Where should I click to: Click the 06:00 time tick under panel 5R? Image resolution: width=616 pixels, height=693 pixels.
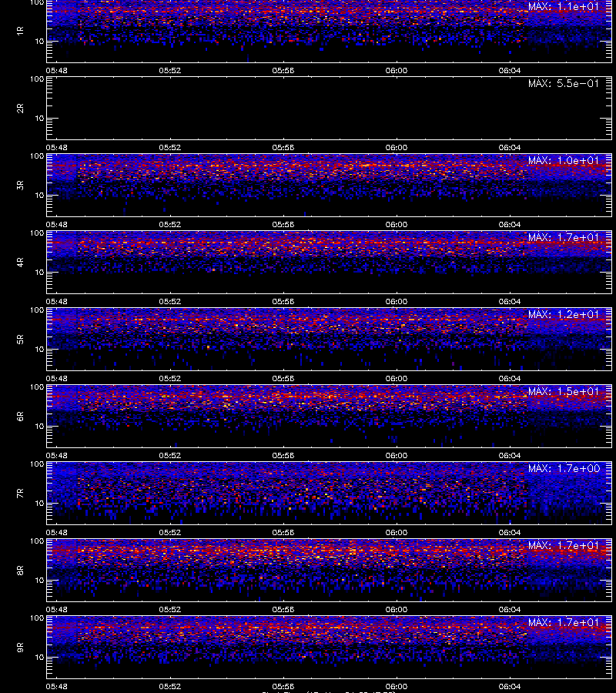pyautogui.click(x=397, y=378)
